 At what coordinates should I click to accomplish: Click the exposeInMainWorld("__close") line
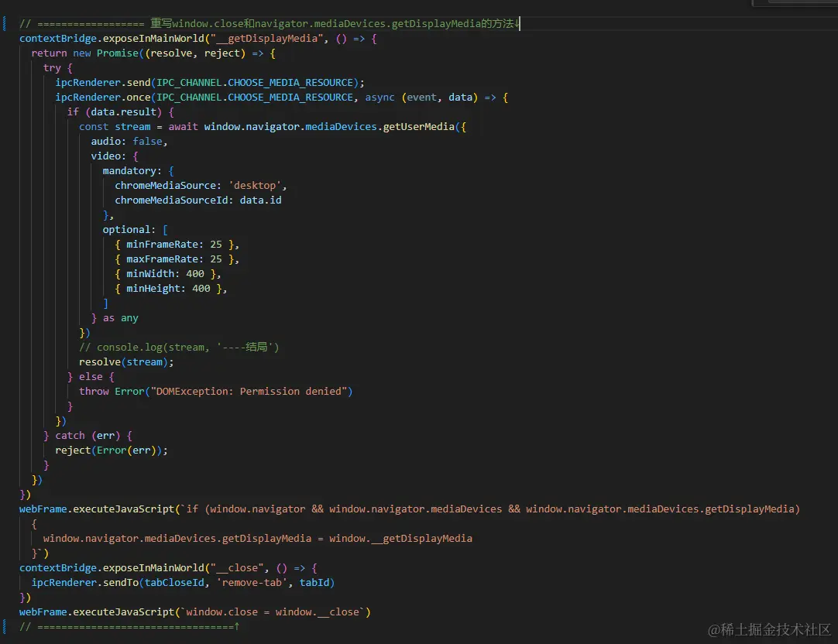pyautogui.click(x=168, y=567)
